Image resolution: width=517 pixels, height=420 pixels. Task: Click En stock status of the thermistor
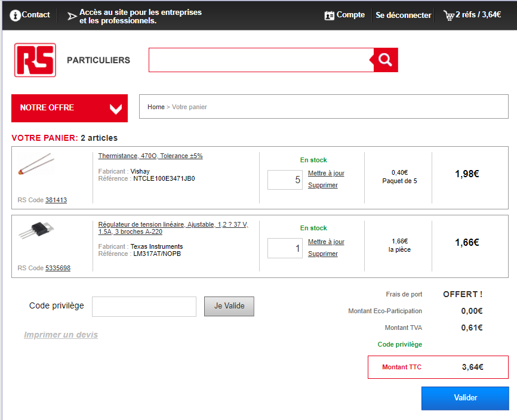[x=313, y=160]
